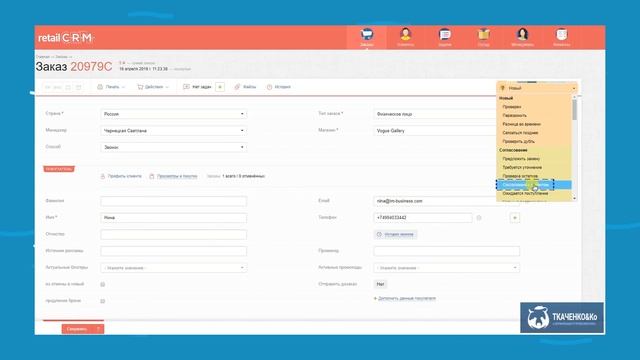This screenshot has width=640, height=360.
Task: Focus the advertising source input field
Action: click(173, 251)
